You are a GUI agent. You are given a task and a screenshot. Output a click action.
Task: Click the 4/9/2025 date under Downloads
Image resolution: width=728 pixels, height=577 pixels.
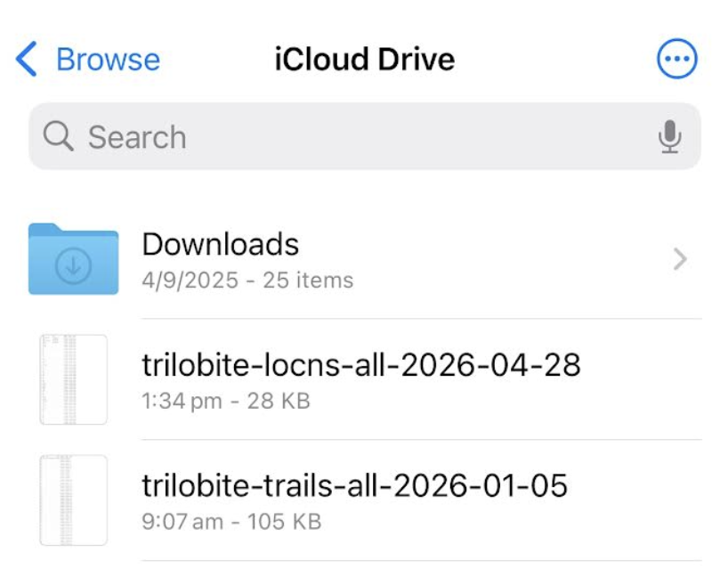190,280
